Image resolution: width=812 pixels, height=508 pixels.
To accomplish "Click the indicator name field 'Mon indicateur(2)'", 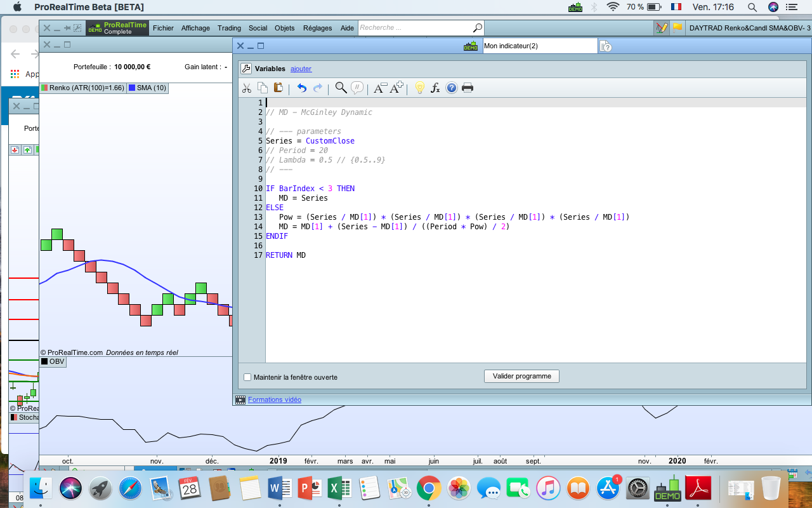I will (539, 46).
